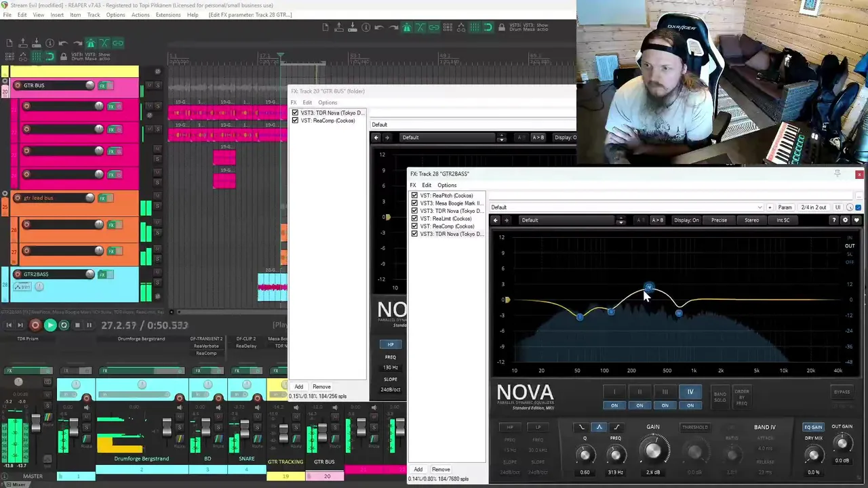This screenshot has width=868, height=488.
Task: Click the Param button in the Track 28 FX window
Action: pyautogui.click(x=785, y=207)
